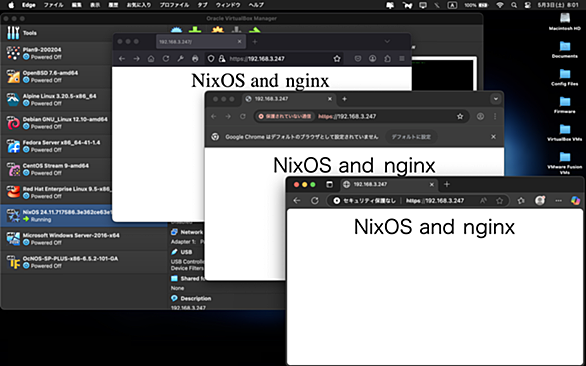The height and width of the screenshot is (366, 586).
Task: Click the Edge security-not-protected badge
Action: point(364,201)
